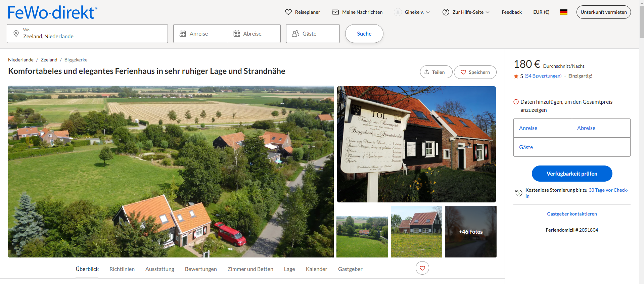Click the Abreise calendar icon in search bar
644x284 pixels.
[x=237, y=34]
